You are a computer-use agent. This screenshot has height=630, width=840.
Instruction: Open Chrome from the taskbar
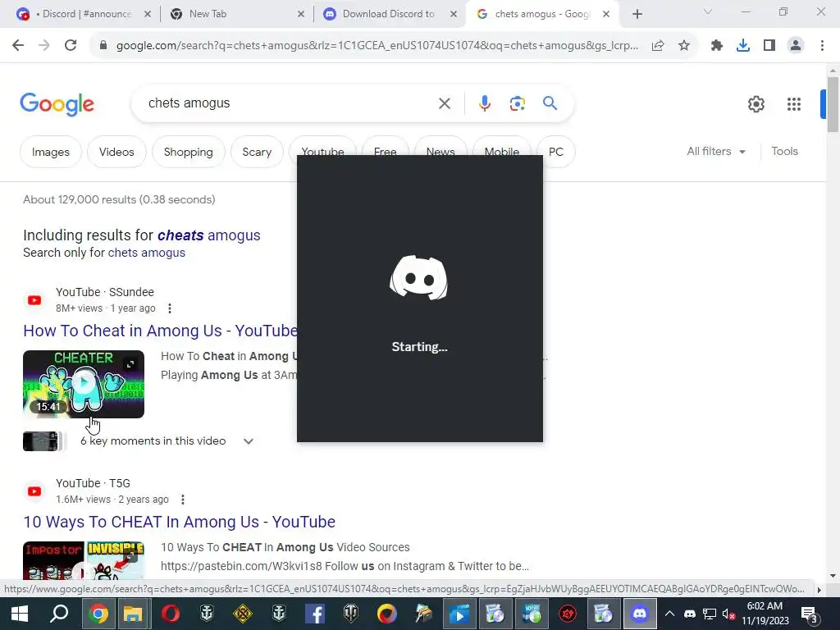(98, 614)
